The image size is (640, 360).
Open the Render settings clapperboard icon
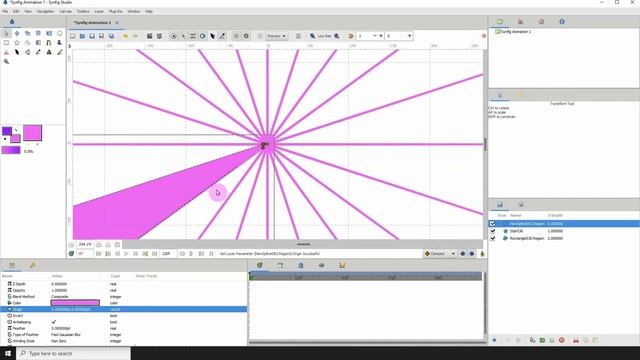149,36
